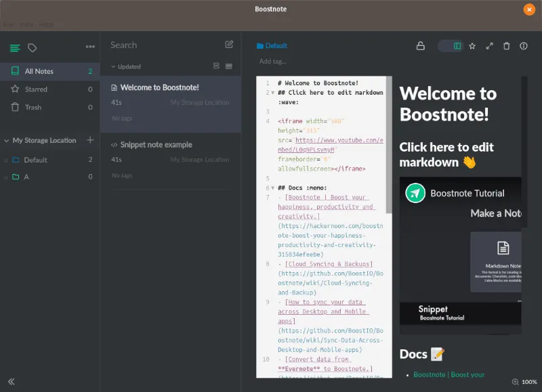This screenshot has height=392, width=542.
Task: Collapse the My Storage Location tree
Action: pyautogui.click(x=6, y=141)
